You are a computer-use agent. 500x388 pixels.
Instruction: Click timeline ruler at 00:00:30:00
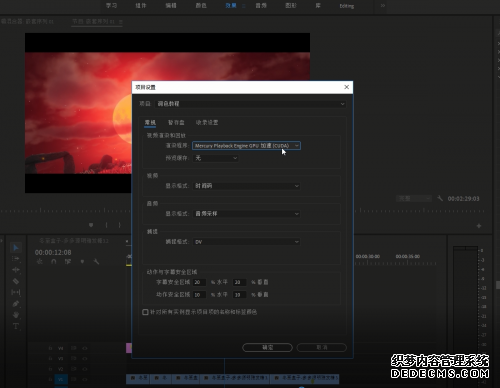[x=368, y=256]
